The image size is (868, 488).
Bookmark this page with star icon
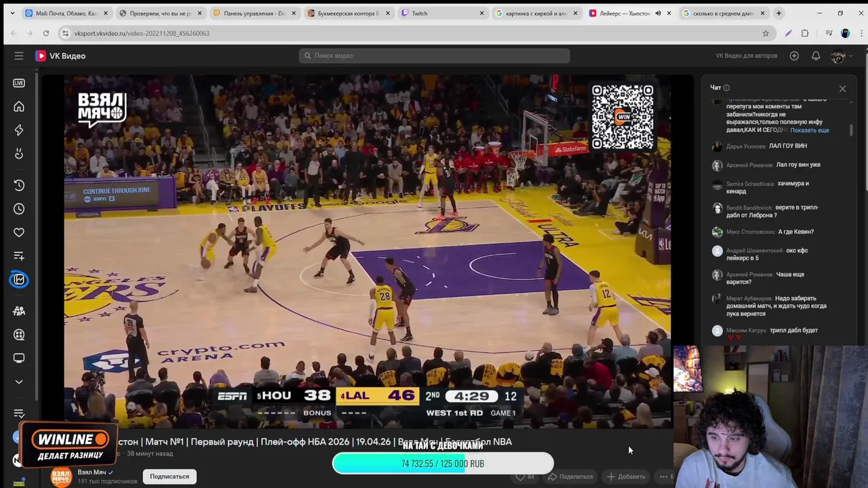tap(766, 33)
